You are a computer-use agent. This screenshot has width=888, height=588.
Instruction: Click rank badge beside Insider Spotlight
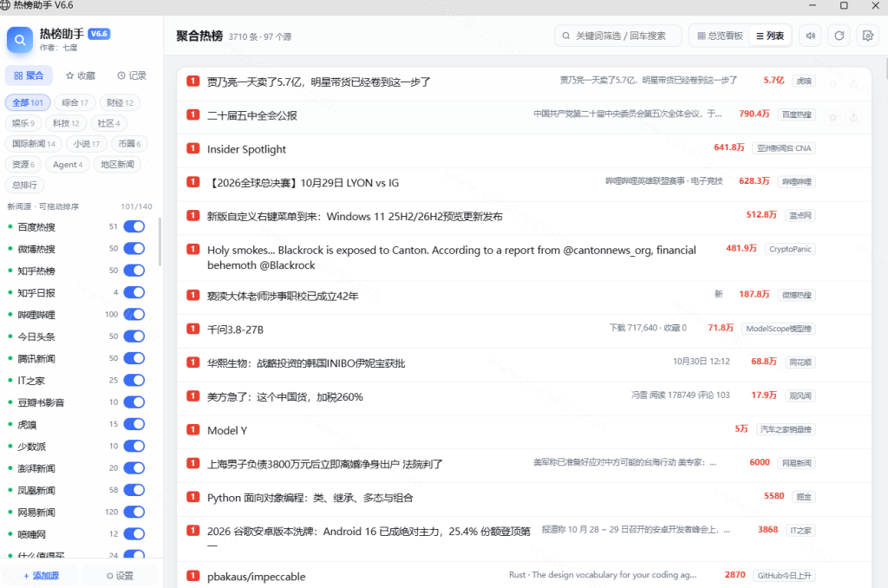193,148
